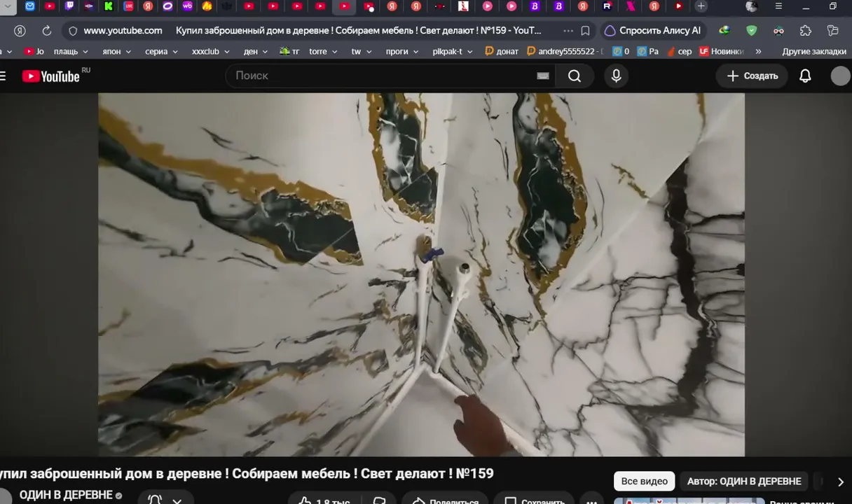The image size is (852, 504).
Task: Select the 'Автор: ОДИН В ДЕРЕВНЕ' chip
Action: (x=744, y=481)
